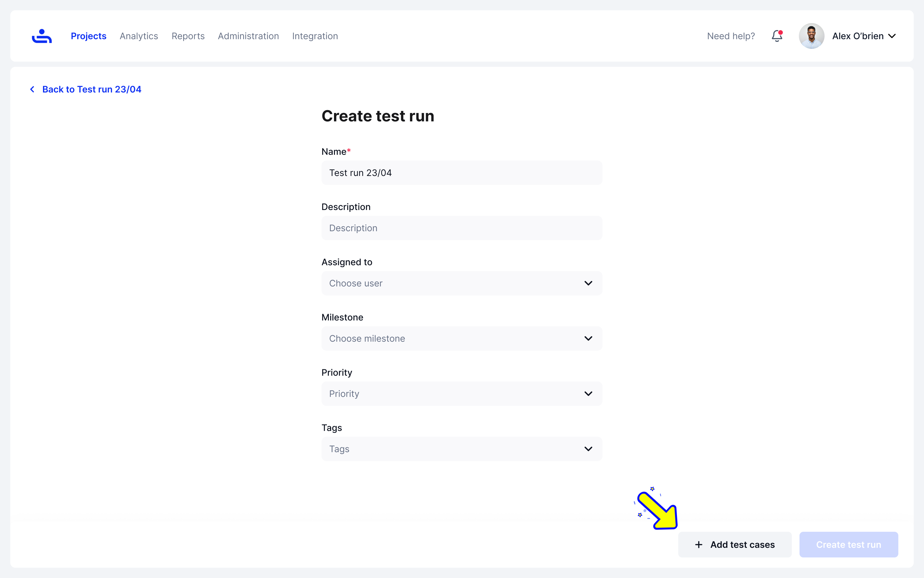The width and height of the screenshot is (924, 578).
Task: Focus the Name input field
Action: (x=462, y=173)
